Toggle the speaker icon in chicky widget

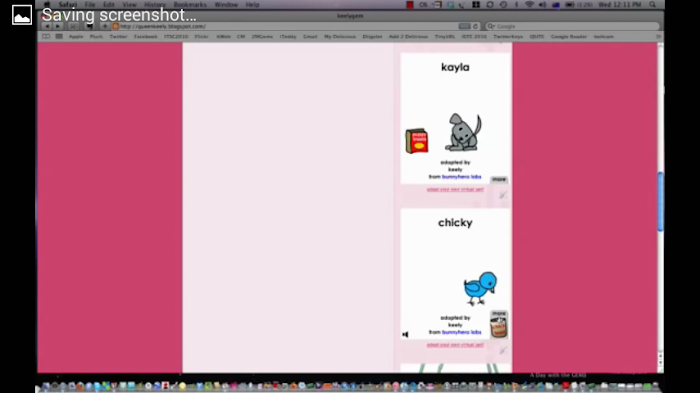tap(405, 334)
